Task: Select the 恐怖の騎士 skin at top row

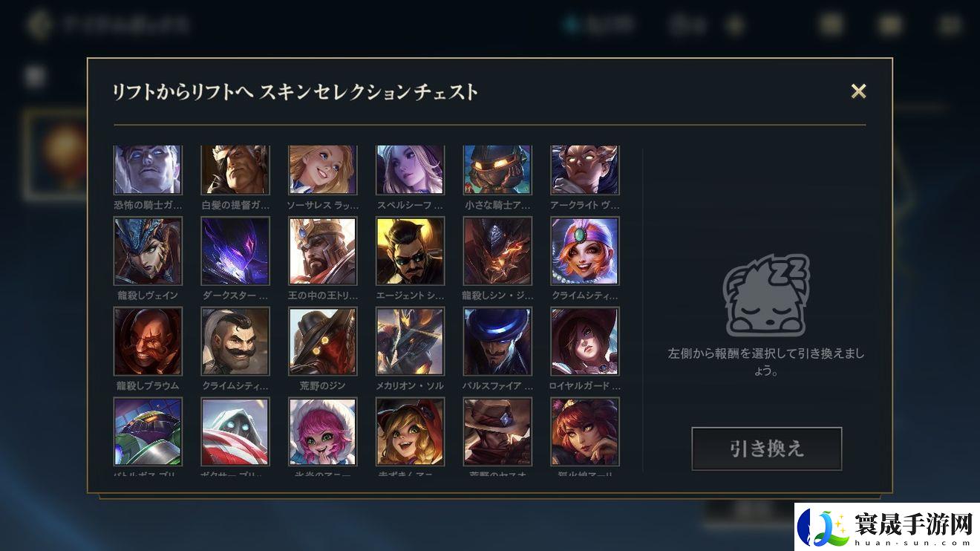Action: (148, 170)
